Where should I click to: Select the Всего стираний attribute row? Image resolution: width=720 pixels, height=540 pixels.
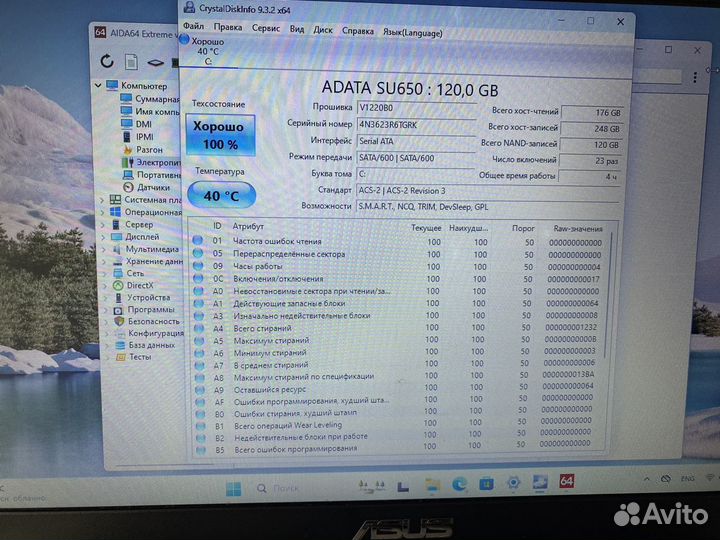pos(397,328)
